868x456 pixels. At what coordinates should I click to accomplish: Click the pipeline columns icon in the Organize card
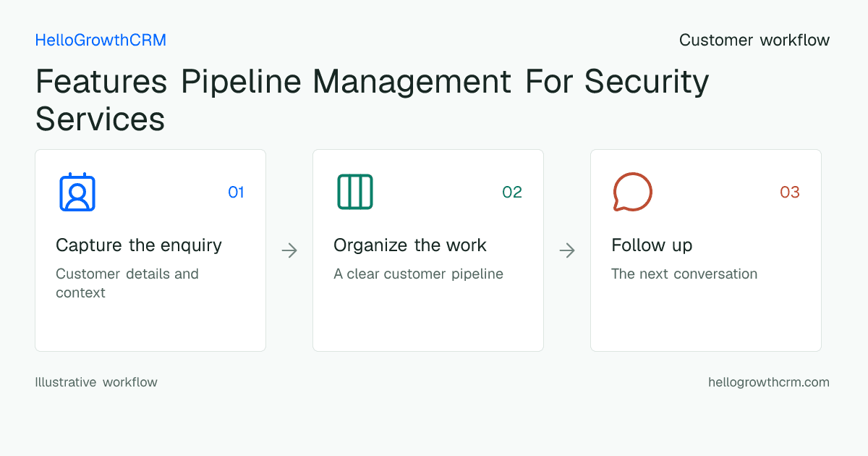pyautogui.click(x=355, y=192)
